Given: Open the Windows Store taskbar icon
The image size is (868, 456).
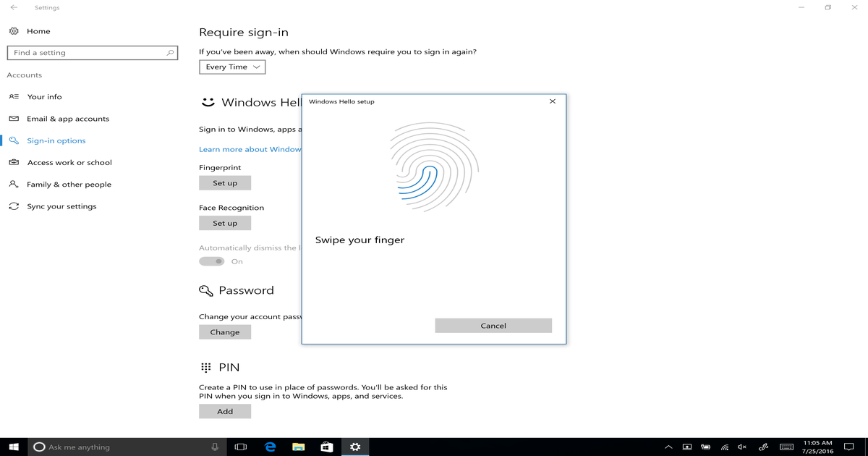Looking at the screenshot, I should click(x=326, y=447).
